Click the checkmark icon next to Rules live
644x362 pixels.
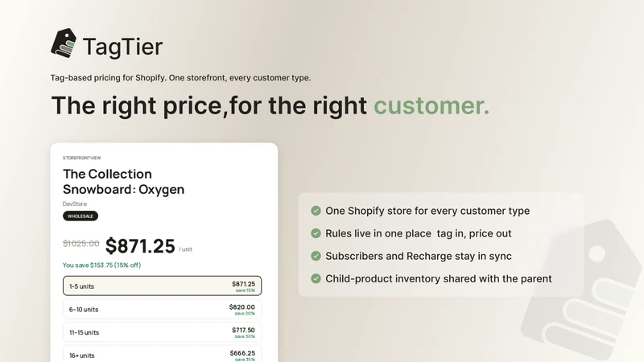pos(316,233)
